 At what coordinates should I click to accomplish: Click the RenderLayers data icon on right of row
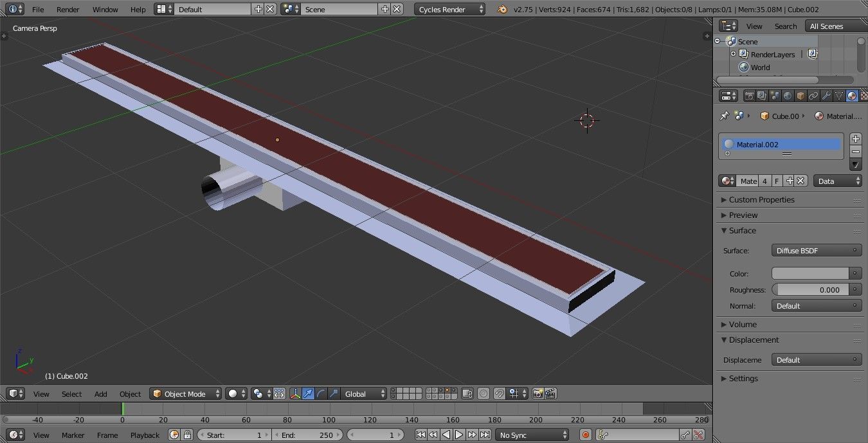[x=812, y=54]
